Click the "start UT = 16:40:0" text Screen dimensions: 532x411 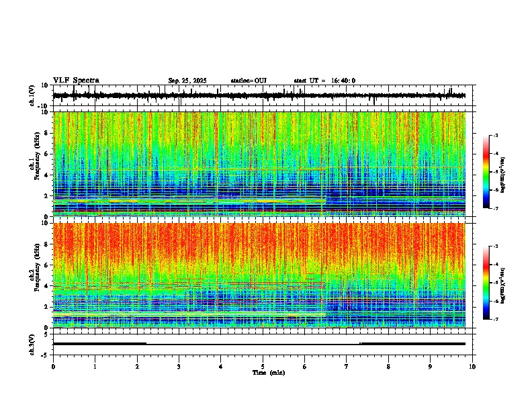click(324, 81)
